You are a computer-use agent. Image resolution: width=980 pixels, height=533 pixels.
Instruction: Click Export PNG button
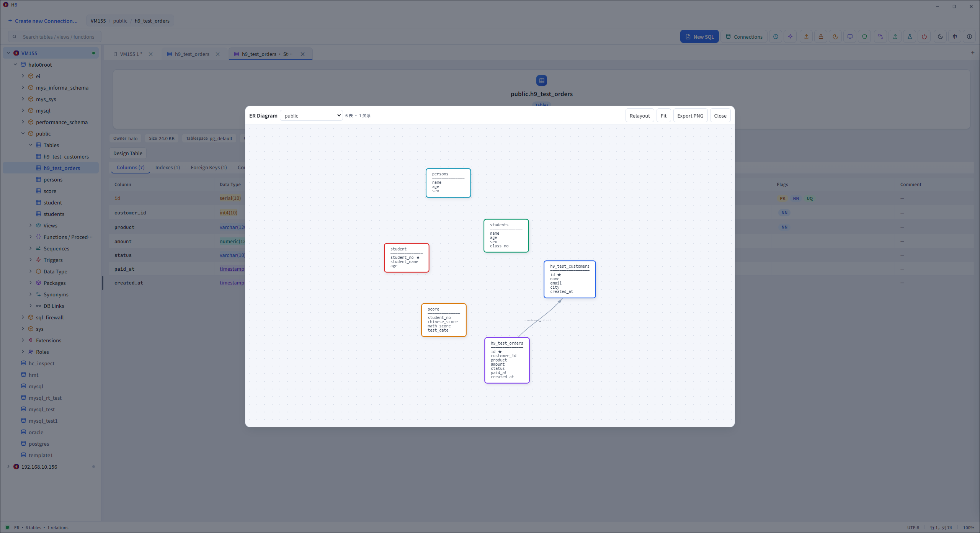pos(690,116)
